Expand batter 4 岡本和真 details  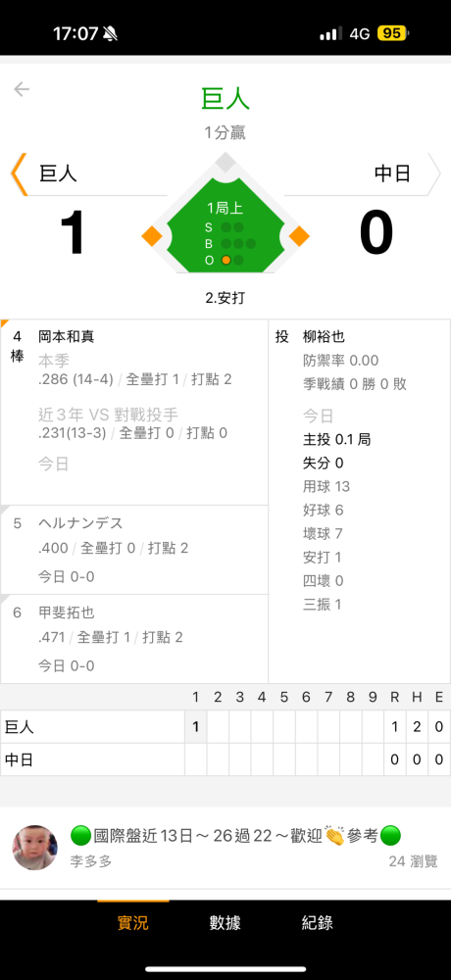point(134,413)
